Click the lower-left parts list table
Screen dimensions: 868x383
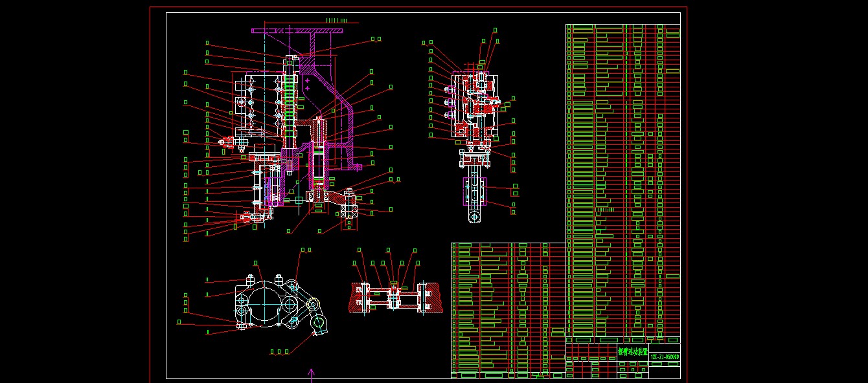[508, 311]
